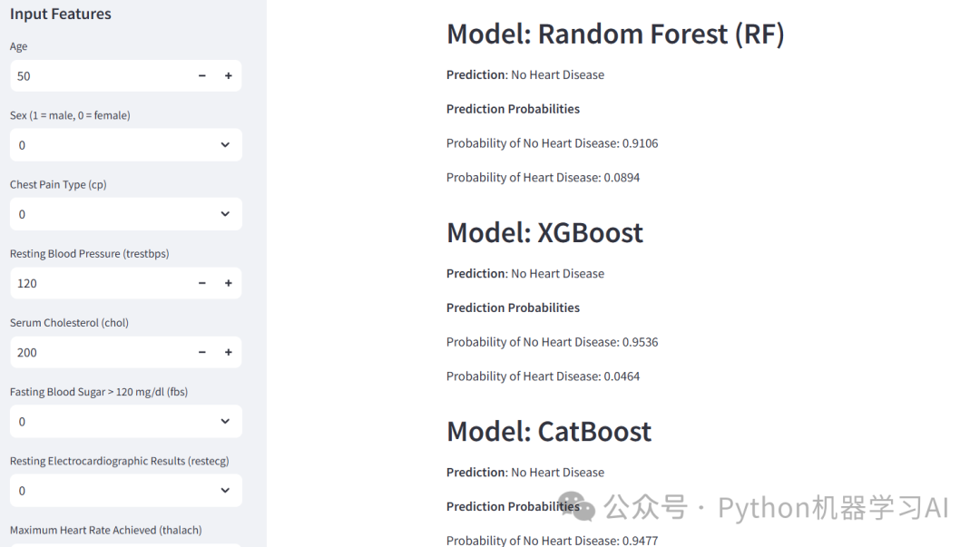Decrease Age with the minus button
The width and height of the screenshot is (980, 547).
point(202,76)
